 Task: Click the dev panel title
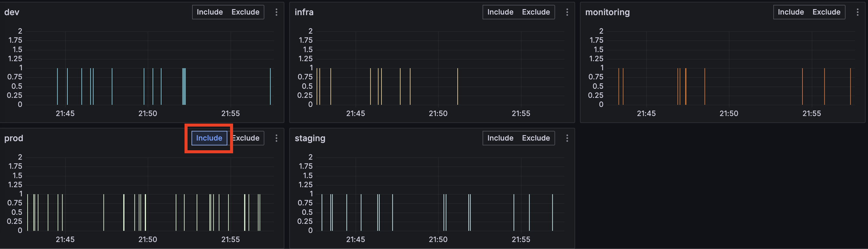12,12
